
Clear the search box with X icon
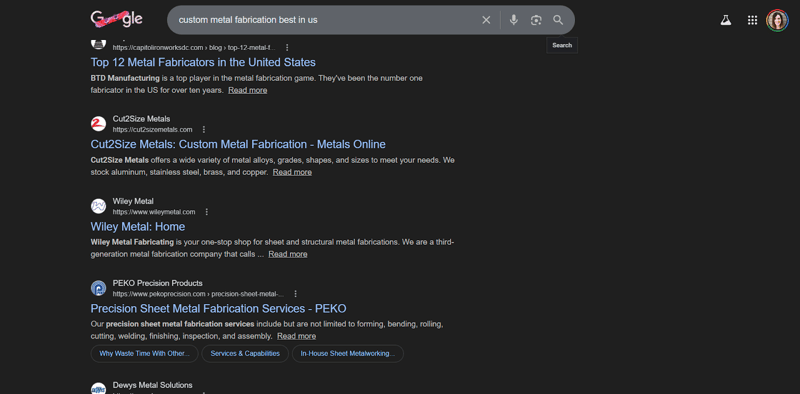[486, 20]
